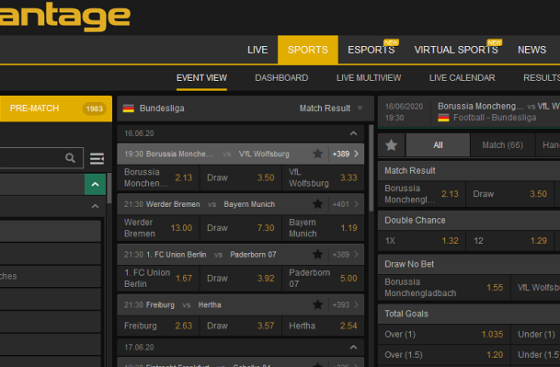Click the PRE-MATCH button
This screenshot has width=560, height=367.
coord(56,109)
